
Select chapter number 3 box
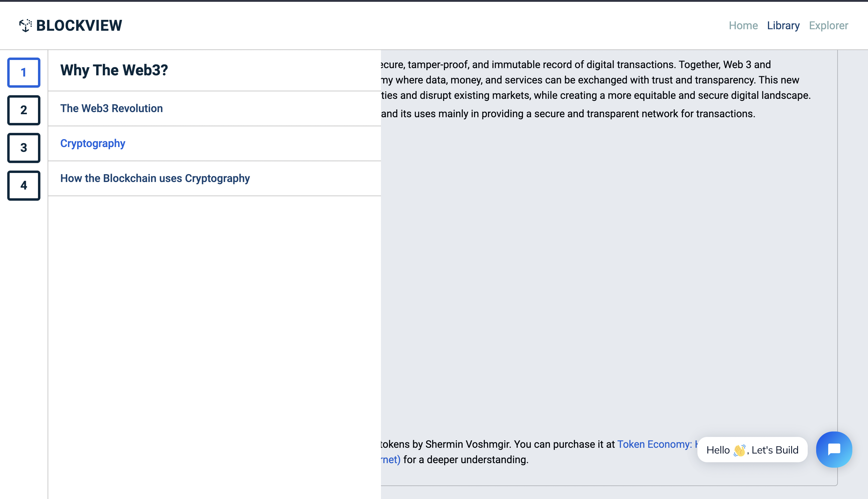tap(24, 148)
